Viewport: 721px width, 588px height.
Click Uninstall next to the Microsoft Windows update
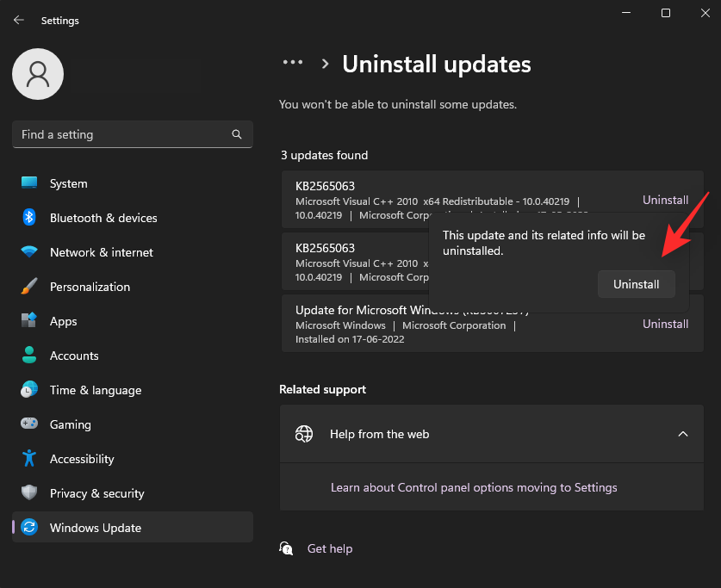pyautogui.click(x=665, y=324)
